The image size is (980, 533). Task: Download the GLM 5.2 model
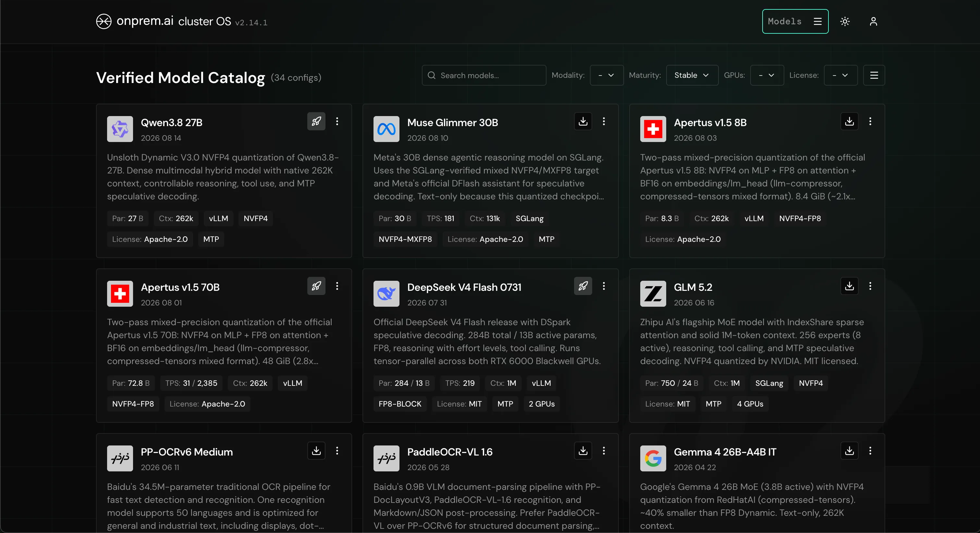tap(849, 286)
